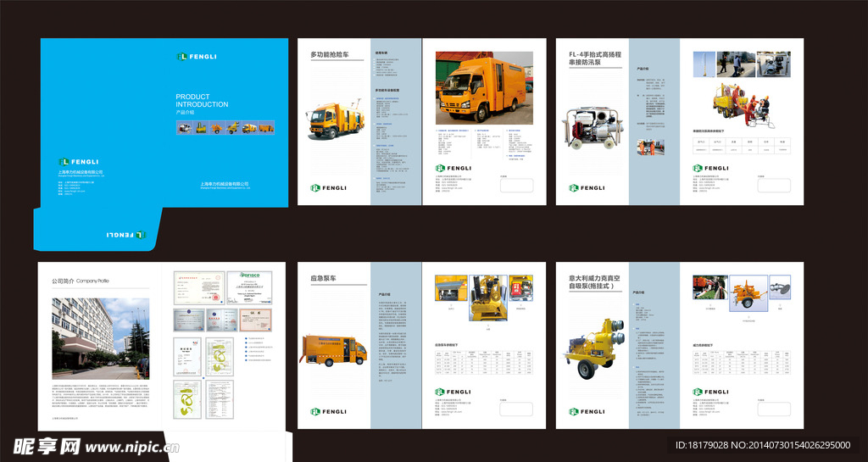Click the upside-down FENGLI logo on cover flap
The width and height of the screenshot is (868, 462).
126,234
